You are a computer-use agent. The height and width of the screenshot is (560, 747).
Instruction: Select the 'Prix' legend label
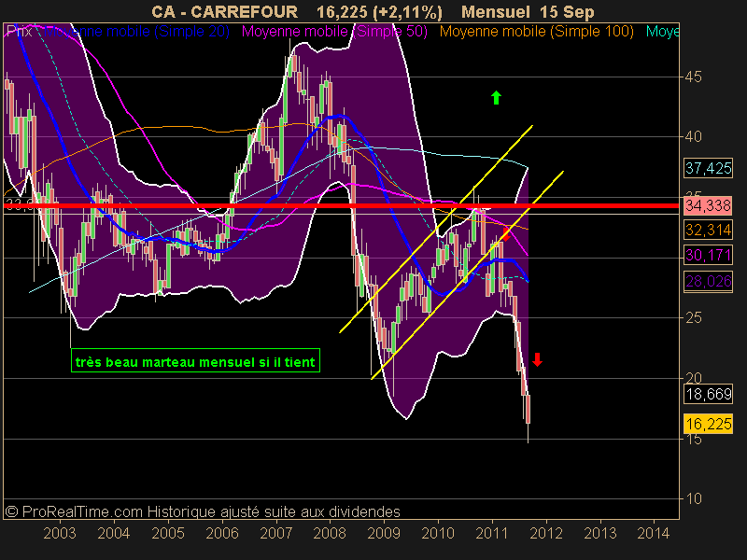point(19,32)
